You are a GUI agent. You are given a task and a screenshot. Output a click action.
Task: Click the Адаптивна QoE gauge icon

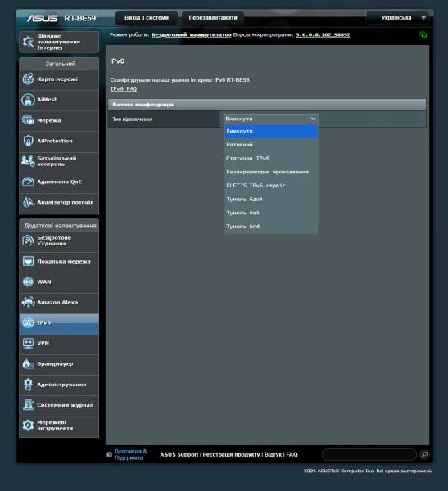(28, 182)
